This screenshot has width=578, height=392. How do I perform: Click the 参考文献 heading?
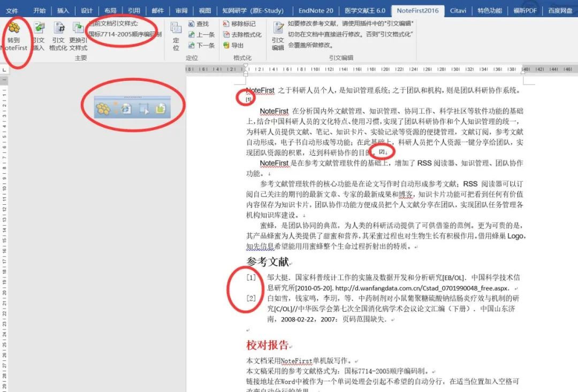268,262
